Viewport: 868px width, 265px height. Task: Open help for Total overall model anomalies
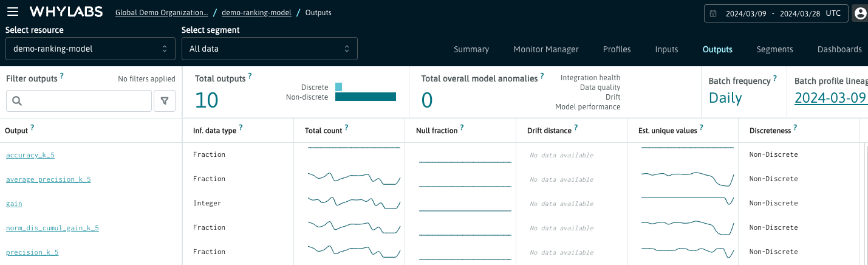pyautogui.click(x=542, y=77)
